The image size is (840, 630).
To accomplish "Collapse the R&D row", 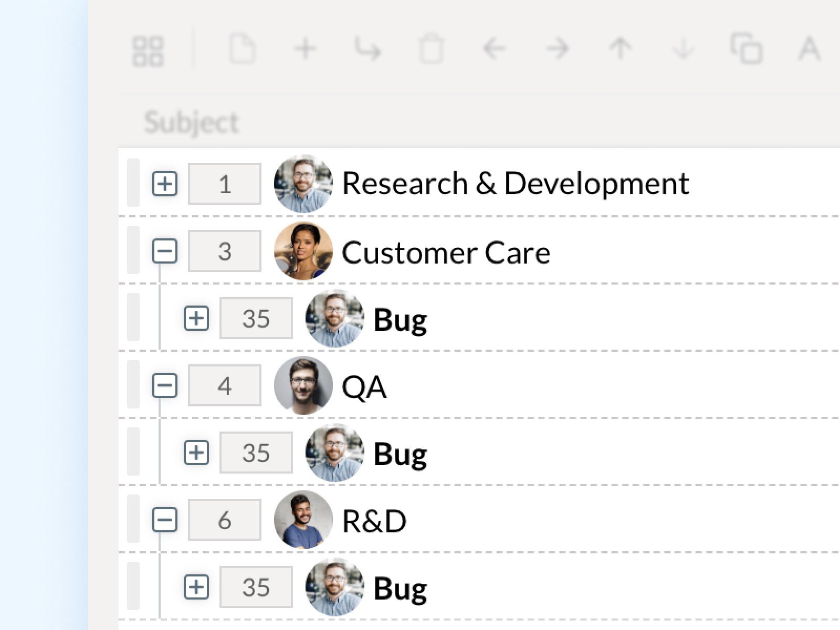I will (165, 520).
